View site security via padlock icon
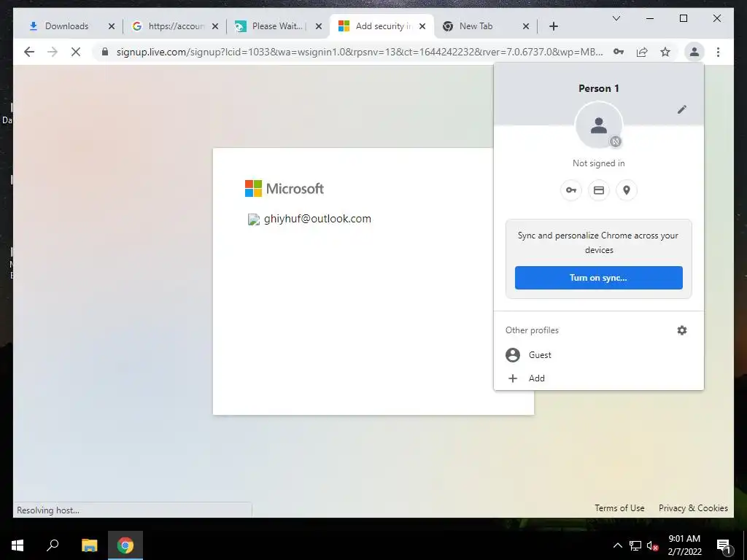747x560 pixels. (105, 52)
